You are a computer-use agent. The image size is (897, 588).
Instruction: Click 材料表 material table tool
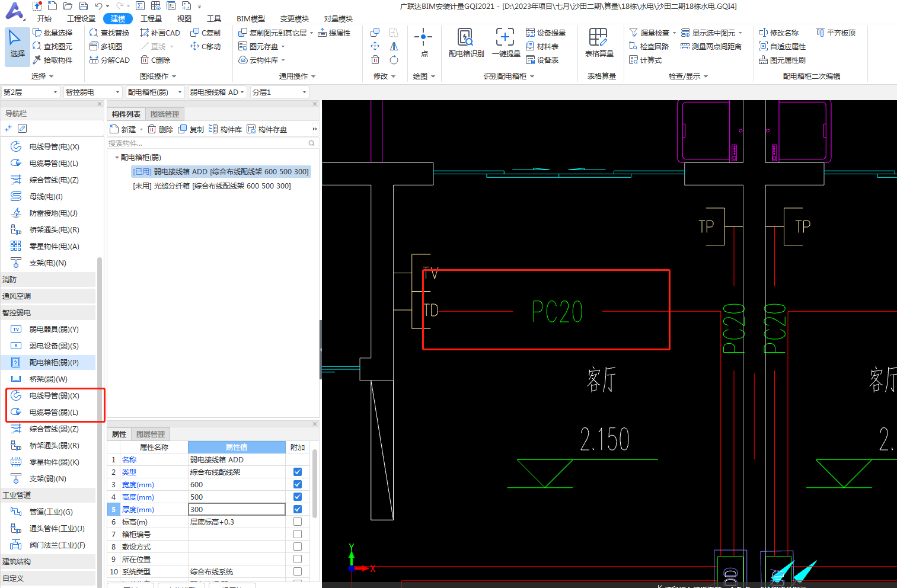point(542,46)
